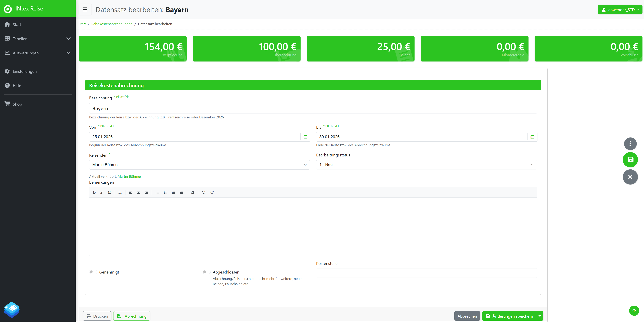Toggle the Genehmigt switch
Screen dimensions: 644x322
[x=93, y=272]
